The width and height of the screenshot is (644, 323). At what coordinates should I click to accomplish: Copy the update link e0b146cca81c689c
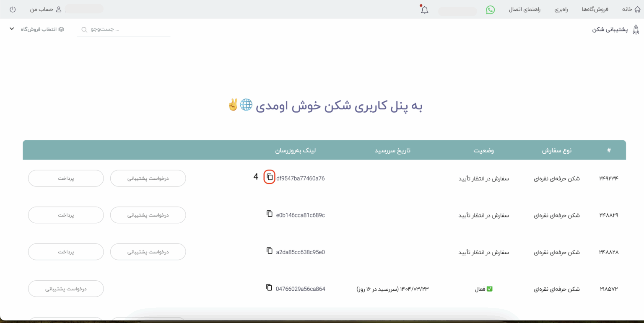coord(269,214)
